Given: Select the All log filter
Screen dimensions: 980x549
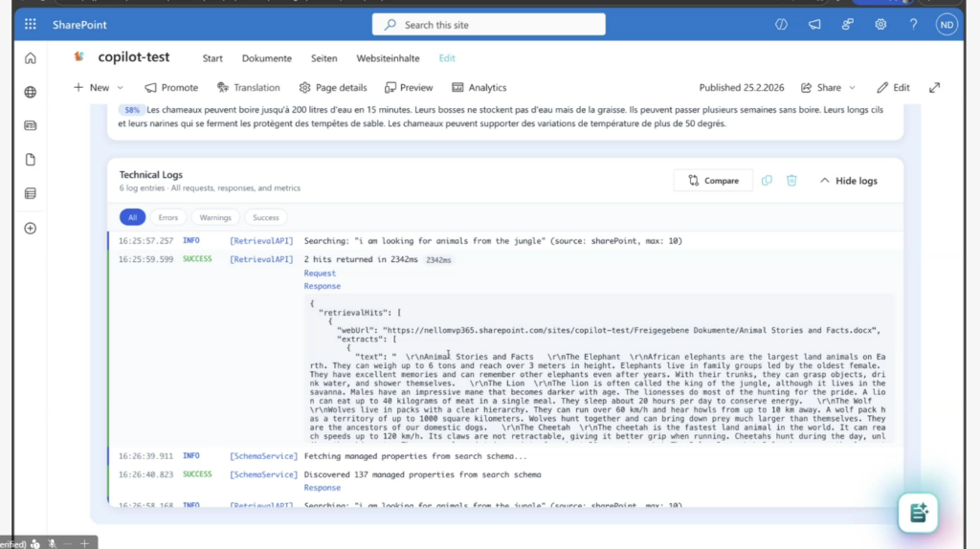Looking at the screenshot, I should [x=132, y=217].
